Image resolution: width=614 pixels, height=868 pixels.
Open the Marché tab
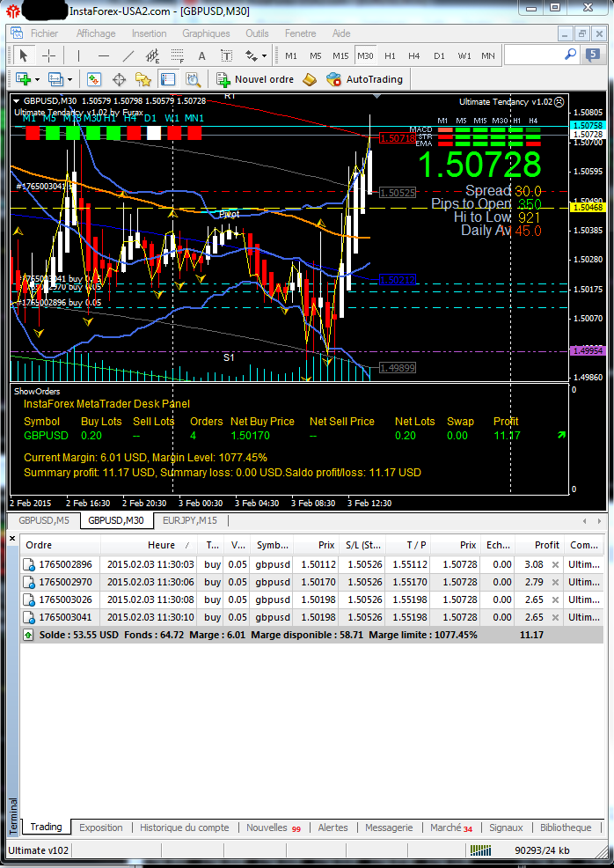[451, 828]
